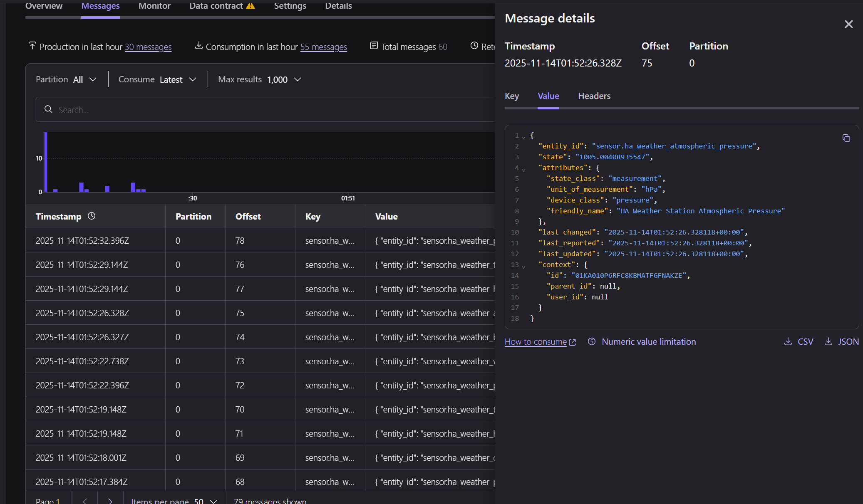Select the message row with offset 74
The image size is (863, 504).
(260, 337)
